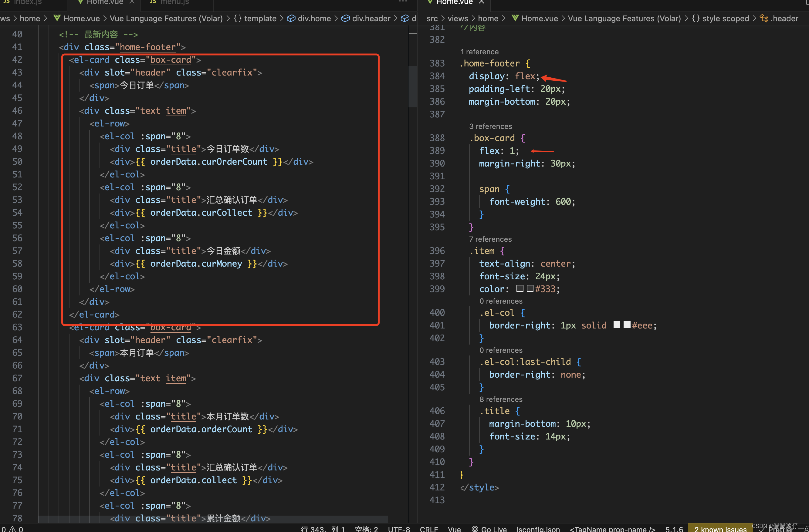This screenshot has width=809, height=532.
Task: Click the class icon before .header breadcrumb
Action: (x=764, y=18)
